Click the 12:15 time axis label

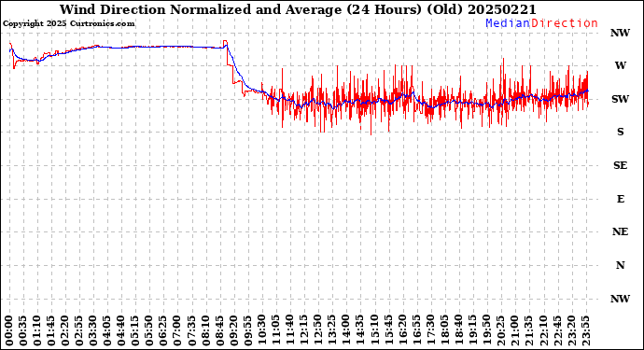click(x=303, y=330)
